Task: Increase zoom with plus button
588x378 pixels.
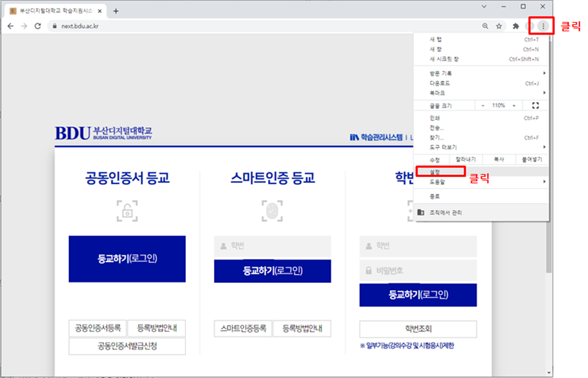Action: coord(514,105)
